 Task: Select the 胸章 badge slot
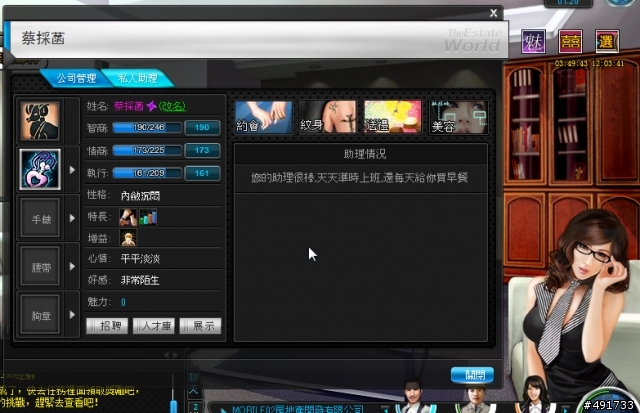pos(40,315)
